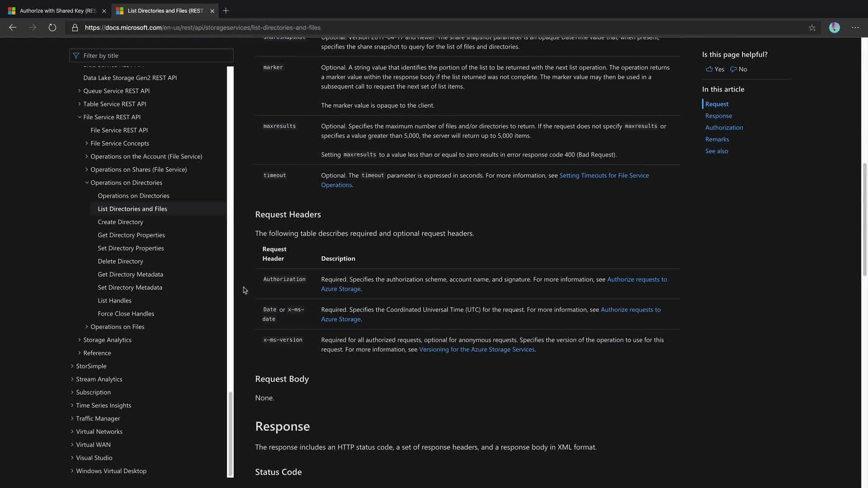Screen dimensions: 868x488
Task: Switch to Authorize with Shared Key tab
Action: [x=58, y=10]
